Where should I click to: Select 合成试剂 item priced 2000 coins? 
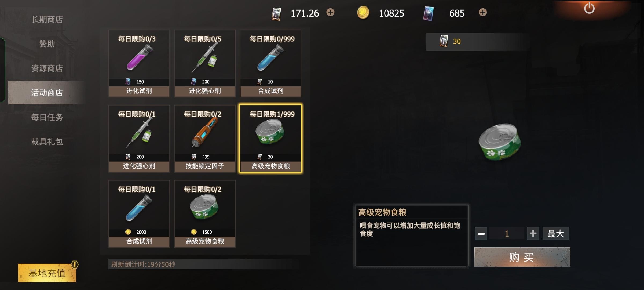[x=139, y=214]
